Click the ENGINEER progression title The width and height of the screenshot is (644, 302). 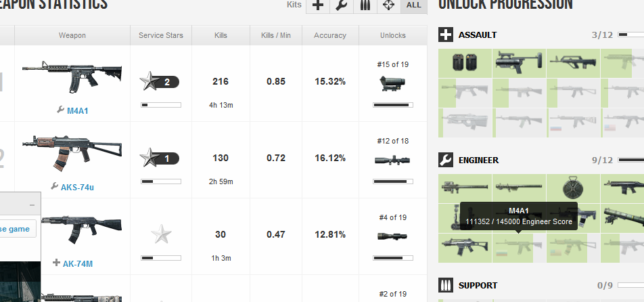[x=479, y=160]
